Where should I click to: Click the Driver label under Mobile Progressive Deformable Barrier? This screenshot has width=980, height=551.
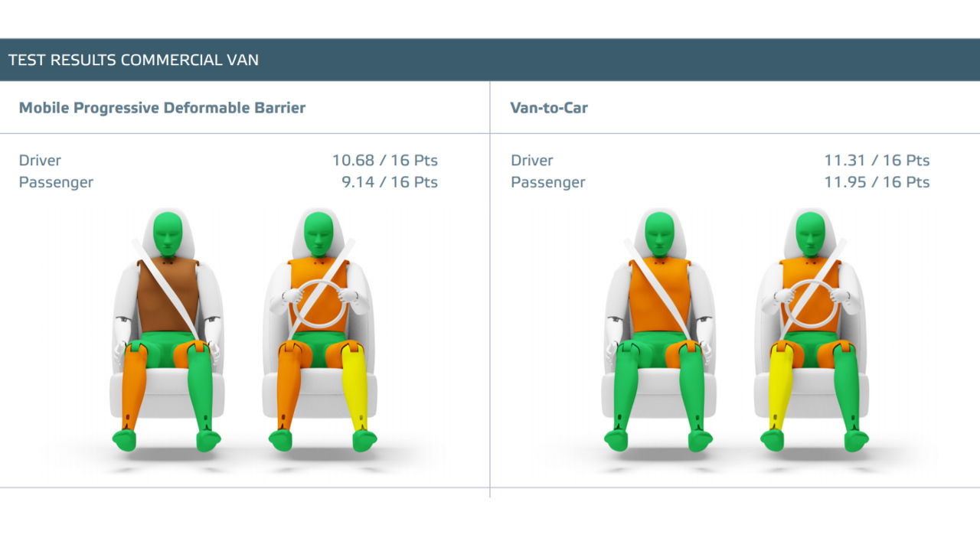pyautogui.click(x=40, y=161)
